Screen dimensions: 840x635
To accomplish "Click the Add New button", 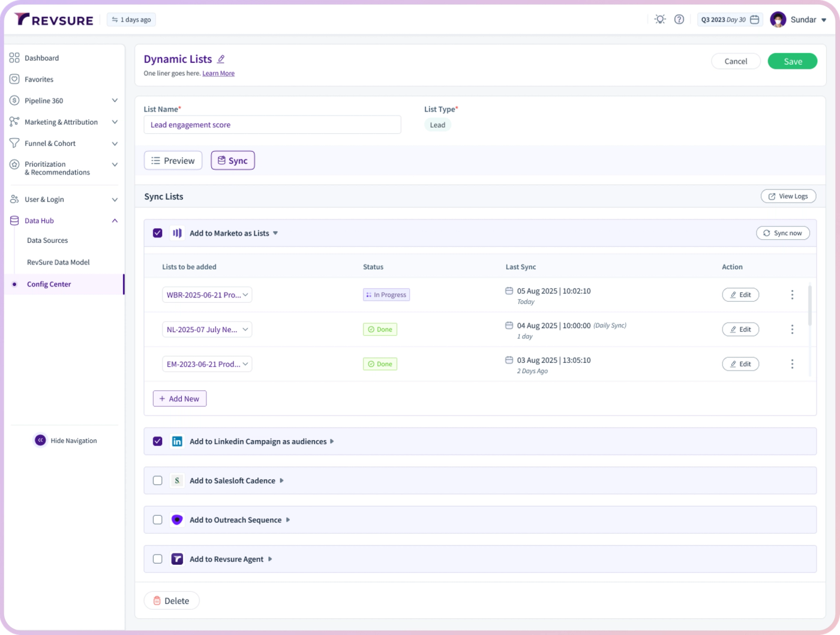I will 179,399.
